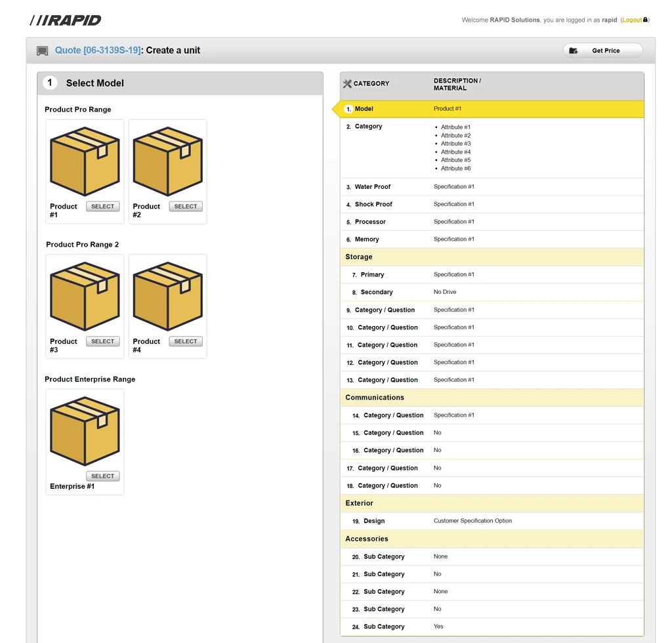Open row 21 Sub Category
Screen dimensions: 672x643
(492, 574)
